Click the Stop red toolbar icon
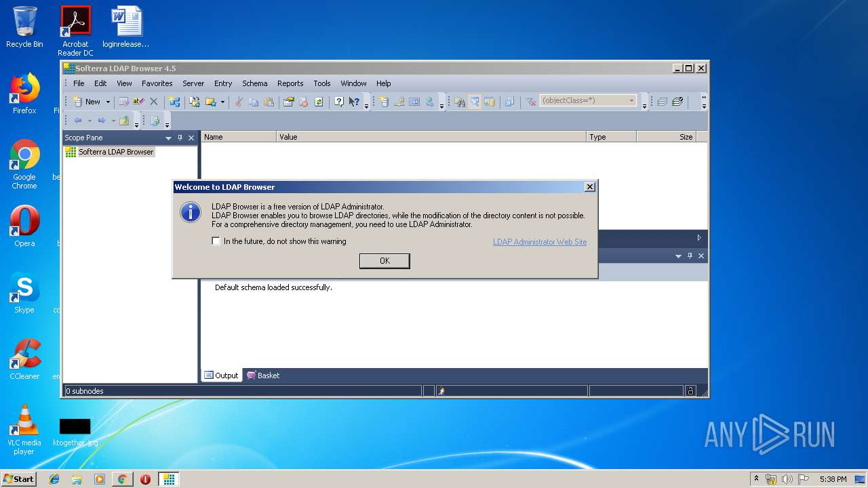868x488 pixels. (x=304, y=102)
